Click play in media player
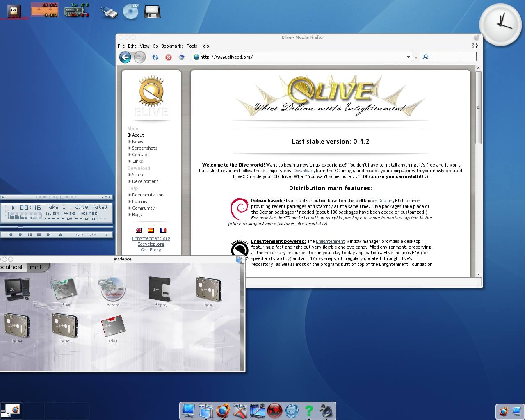Image resolution: width=525 pixels, height=420 pixels. (20, 235)
